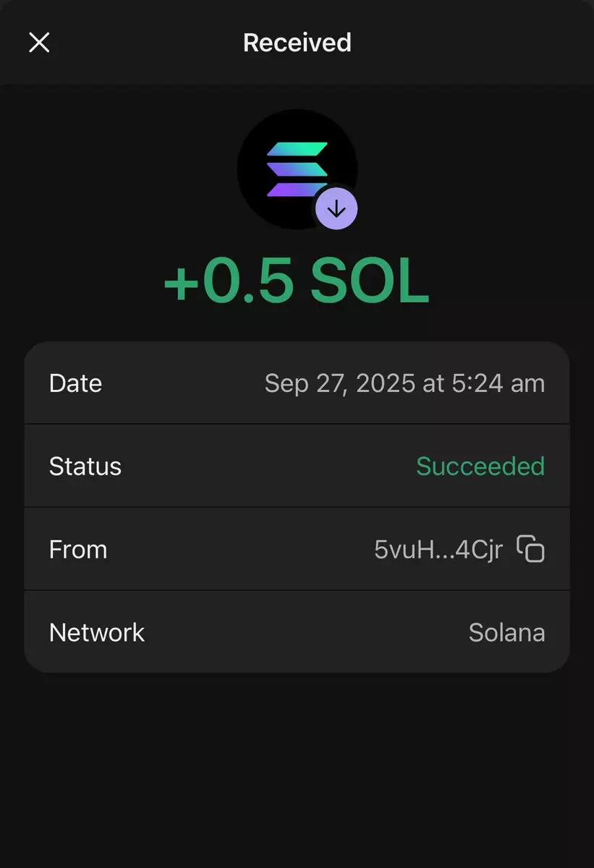Tap the green Succeeded status

[x=480, y=467]
